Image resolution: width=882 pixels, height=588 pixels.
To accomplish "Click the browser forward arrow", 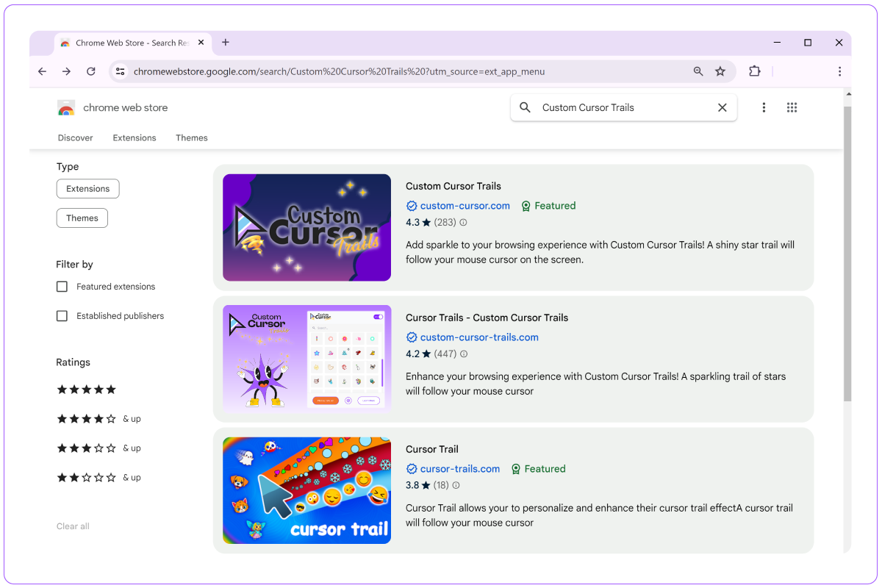I will coord(66,71).
